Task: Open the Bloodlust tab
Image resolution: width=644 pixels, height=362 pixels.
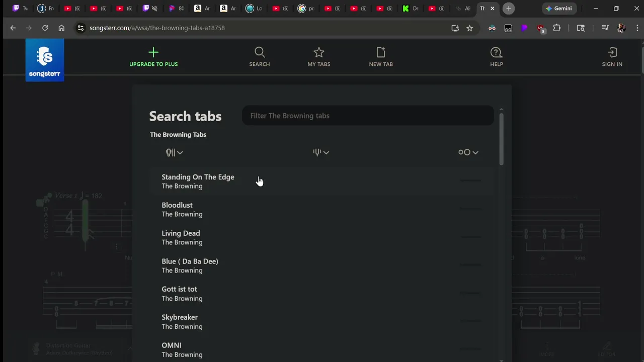Action: (x=322, y=209)
